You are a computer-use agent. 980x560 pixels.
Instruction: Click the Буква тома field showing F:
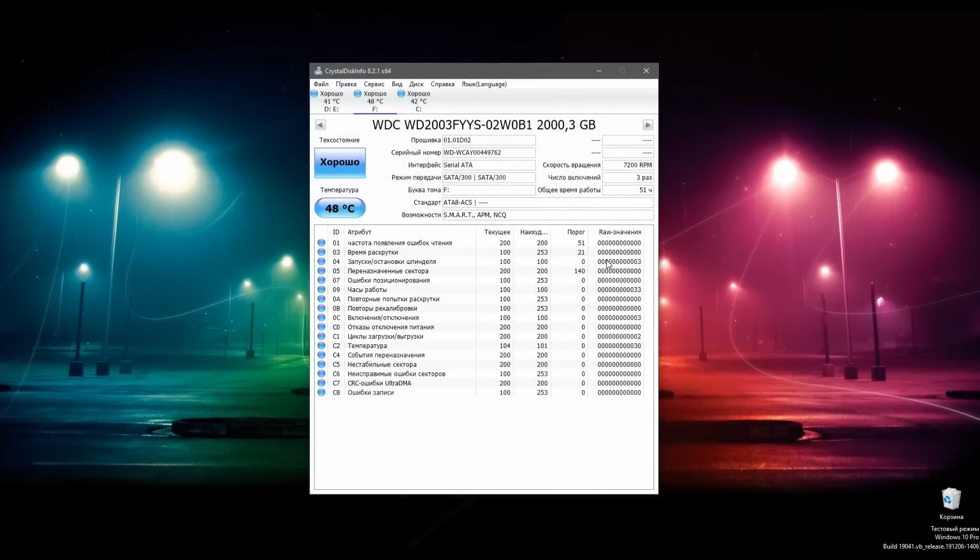tap(489, 190)
